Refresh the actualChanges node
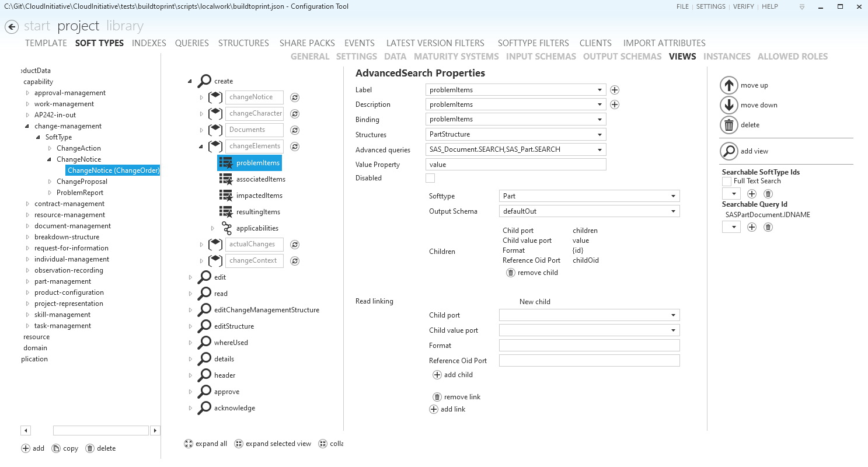This screenshot has height=467, width=868. point(294,244)
